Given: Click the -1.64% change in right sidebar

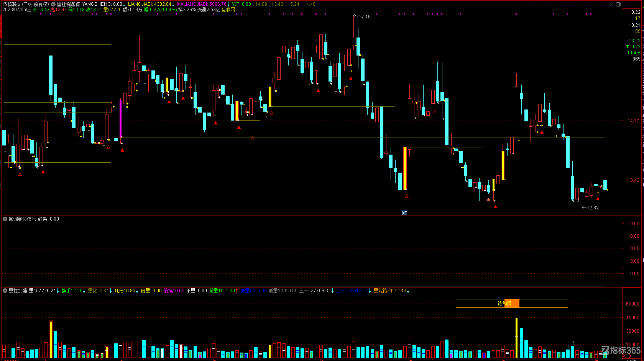Looking at the screenshot, I should [633, 53].
